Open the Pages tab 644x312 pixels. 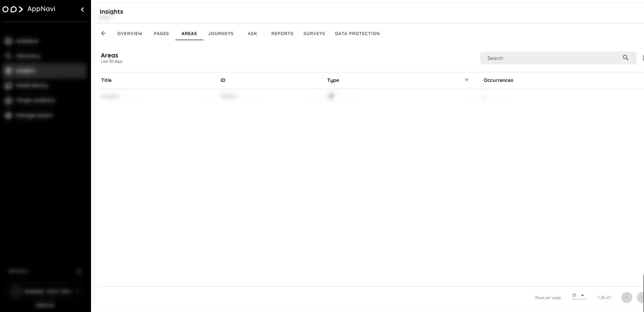(x=161, y=34)
